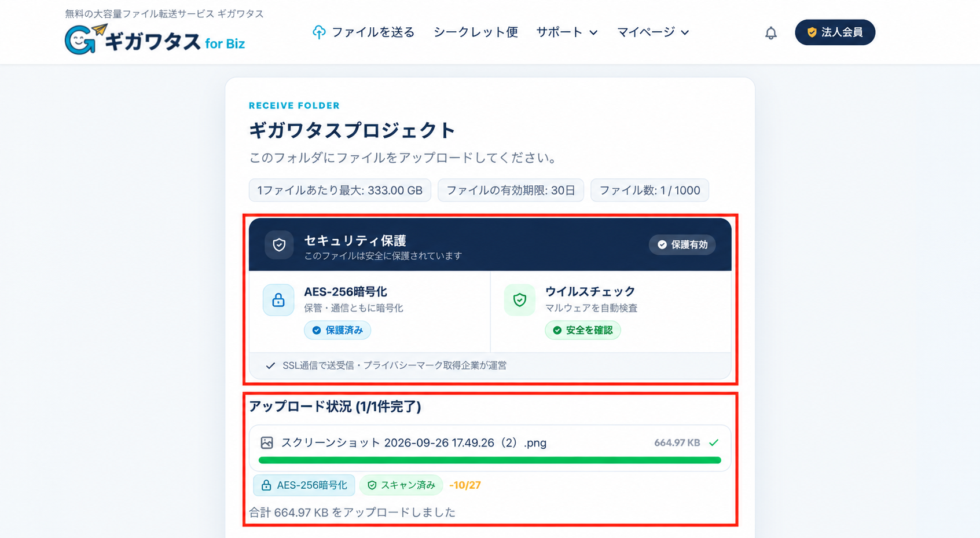Click the ウイルスチェック card title

tap(590, 292)
